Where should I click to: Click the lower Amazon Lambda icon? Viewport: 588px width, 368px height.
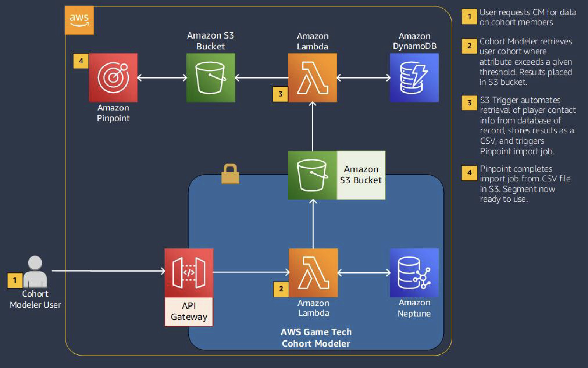coord(313,273)
